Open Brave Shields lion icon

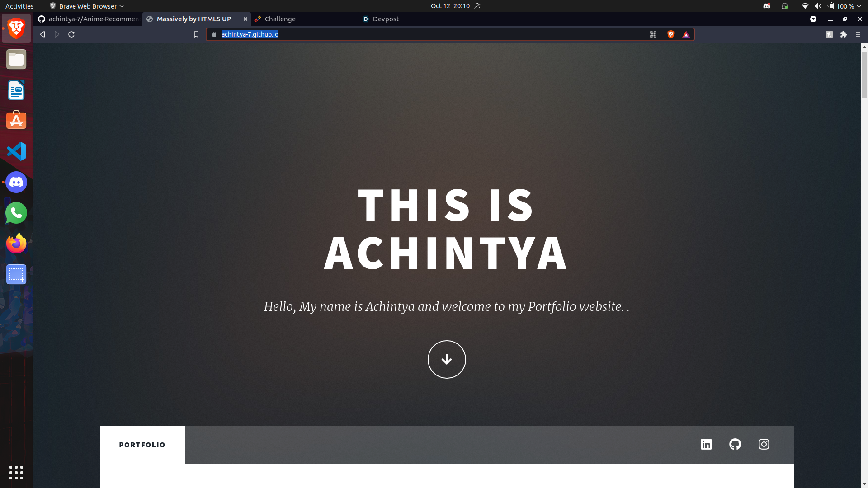tap(671, 34)
